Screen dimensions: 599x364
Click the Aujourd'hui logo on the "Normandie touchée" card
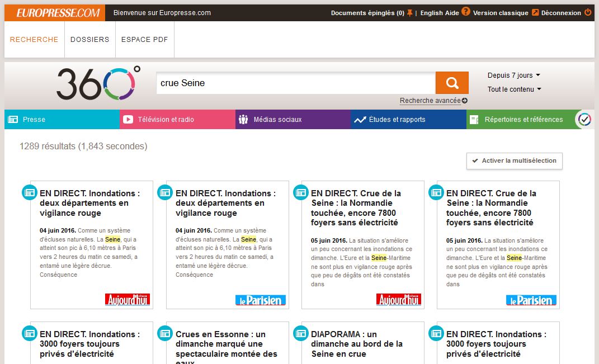tap(398, 300)
